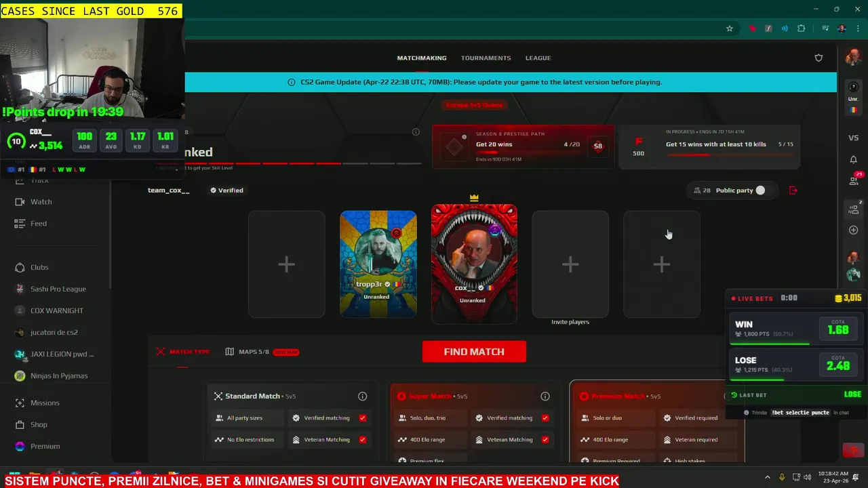
Task: Click the info icon in the CS2 update banner
Action: 292,82
